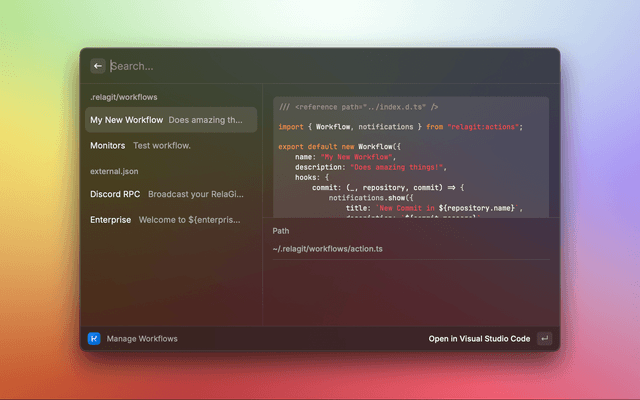
Task: Select the Monitors workflow item
Action: (x=108, y=145)
